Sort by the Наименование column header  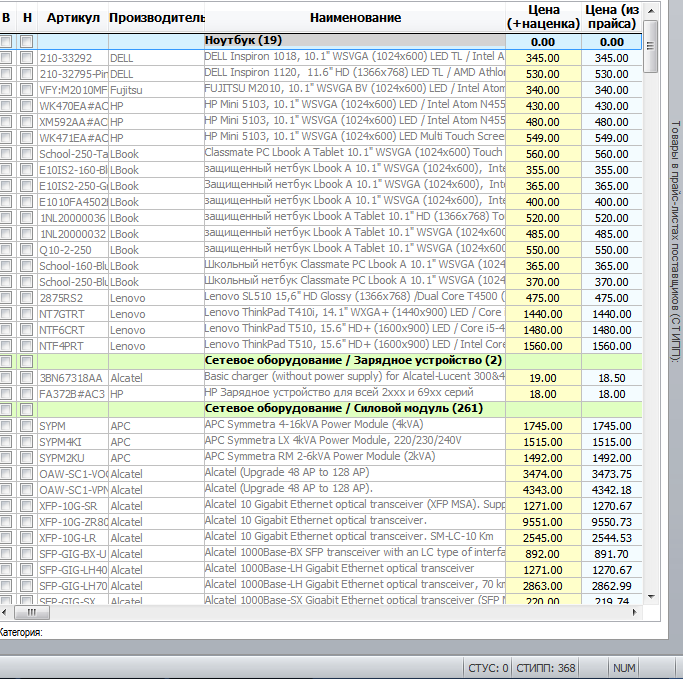[355, 17]
